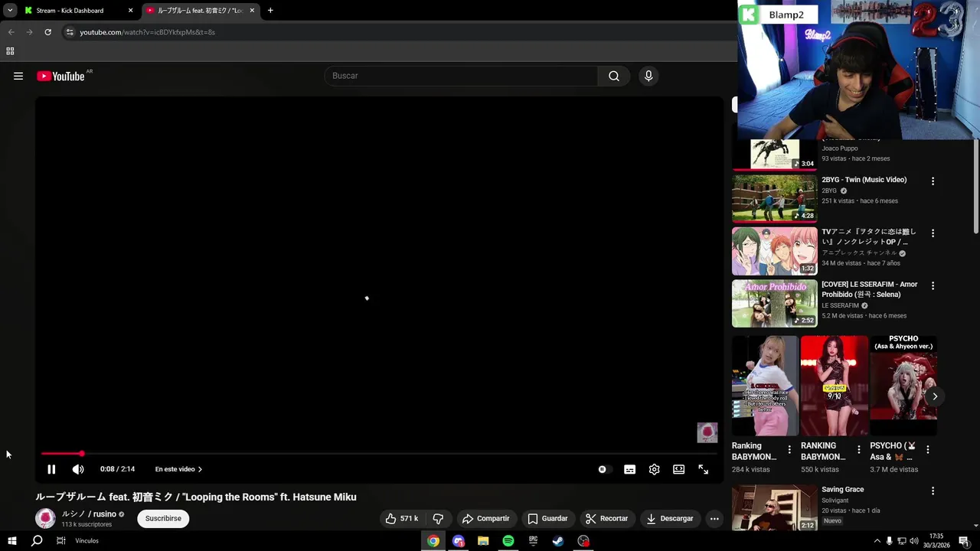
Task: Open options for 2BYG - Twin video
Action: pos(933,181)
